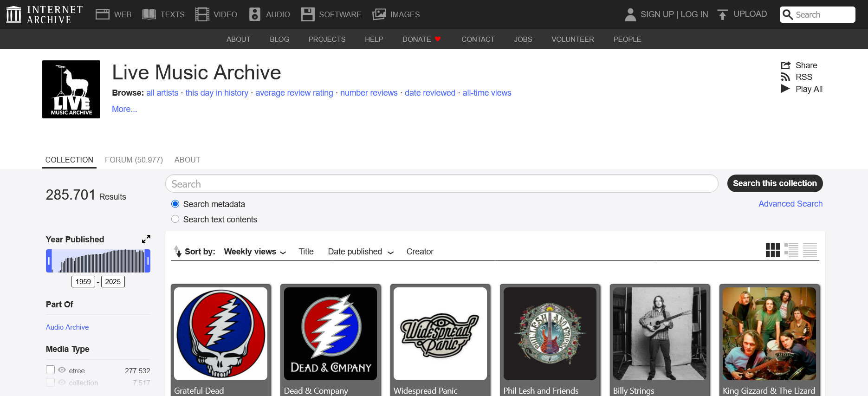The width and height of the screenshot is (868, 396).
Task: Sort results by Title
Action: point(306,252)
